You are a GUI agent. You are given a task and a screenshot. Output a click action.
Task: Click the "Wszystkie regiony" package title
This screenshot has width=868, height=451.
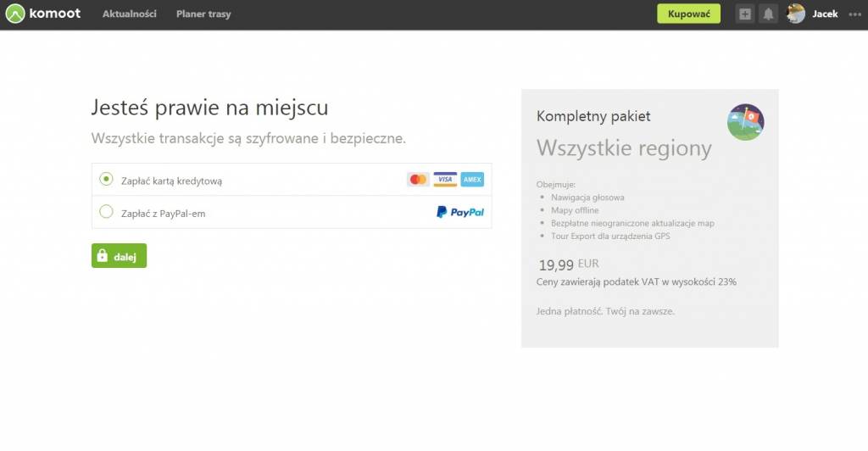tap(624, 148)
